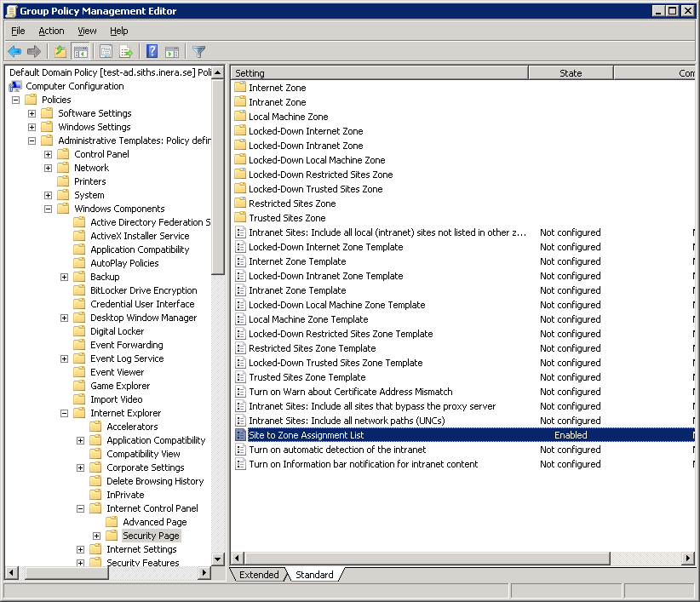Screen dimensions: 700x602
Task: Collapse the Windows Components node
Action: [x=48, y=209]
